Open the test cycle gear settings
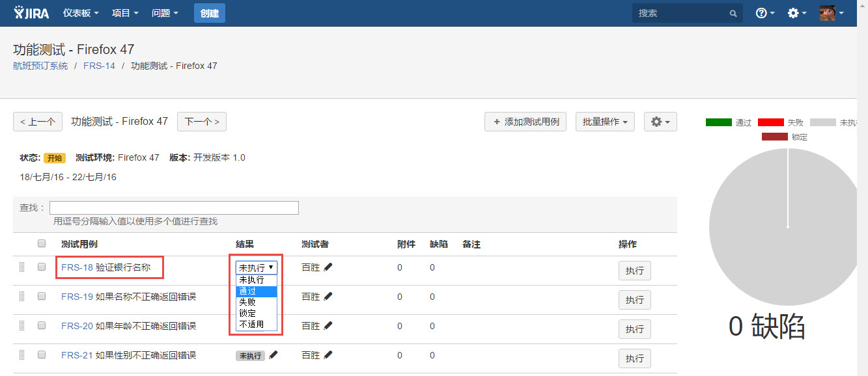The height and width of the screenshot is (376, 868). [660, 122]
